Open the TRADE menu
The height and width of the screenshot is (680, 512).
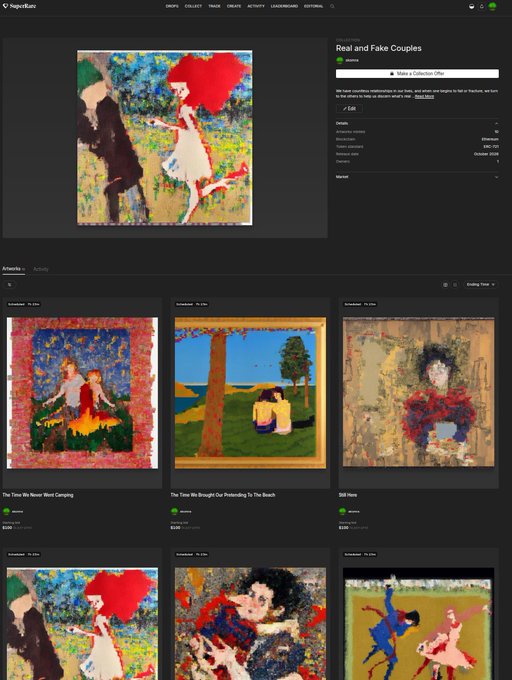214,6
